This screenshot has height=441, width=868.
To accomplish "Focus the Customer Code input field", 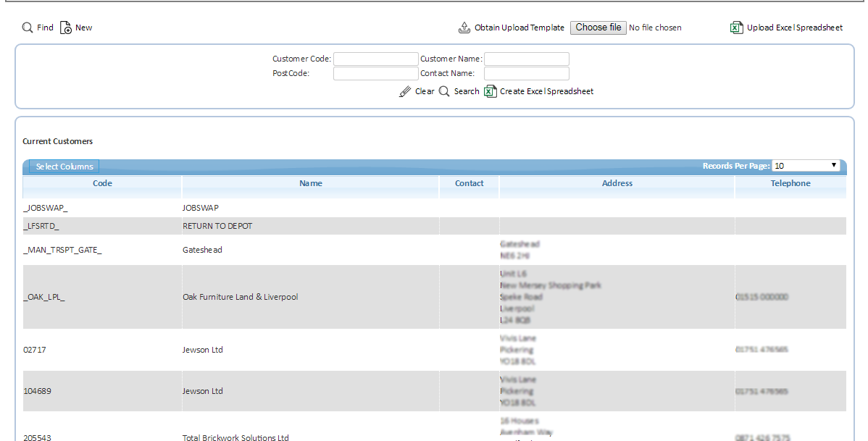I will click(x=376, y=59).
